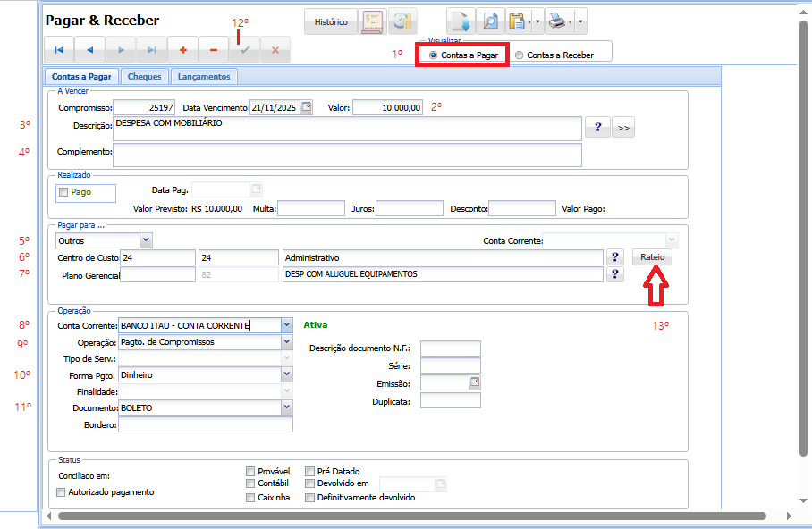Select the Contas a Receber radio
The width and height of the screenshot is (812, 529).
520,55
